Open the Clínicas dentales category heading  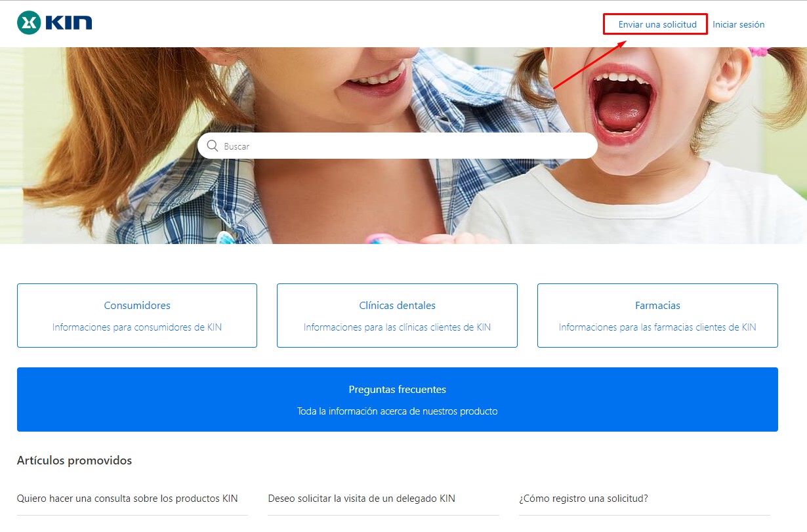[x=397, y=306]
